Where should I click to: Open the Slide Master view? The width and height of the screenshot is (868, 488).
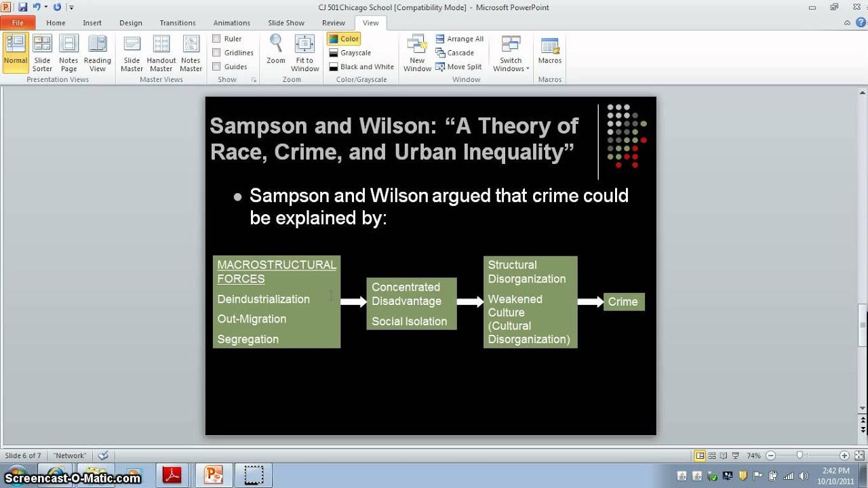132,54
